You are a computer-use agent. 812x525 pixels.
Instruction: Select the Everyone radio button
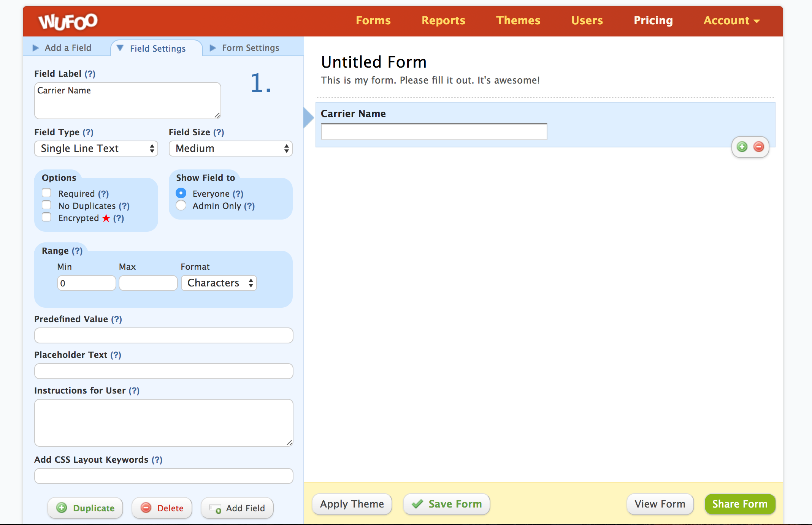(181, 193)
